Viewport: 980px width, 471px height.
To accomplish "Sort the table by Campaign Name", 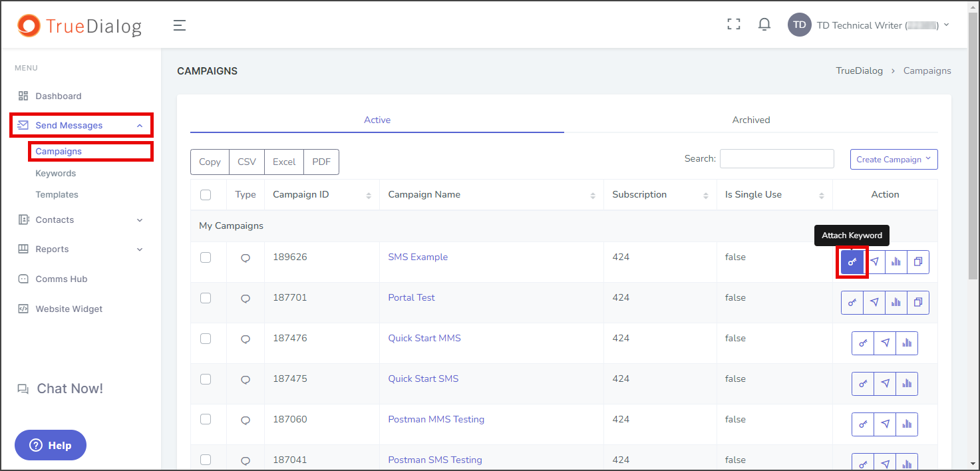I will click(492, 195).
